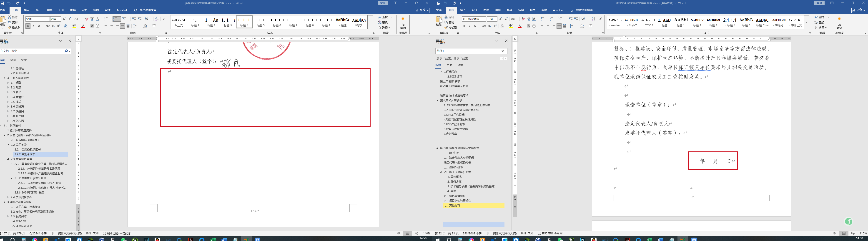This screenshot has height=241, width=868.
Task: Click 登录 sign-in button in the 信泰 window
Action: [383, 3]
